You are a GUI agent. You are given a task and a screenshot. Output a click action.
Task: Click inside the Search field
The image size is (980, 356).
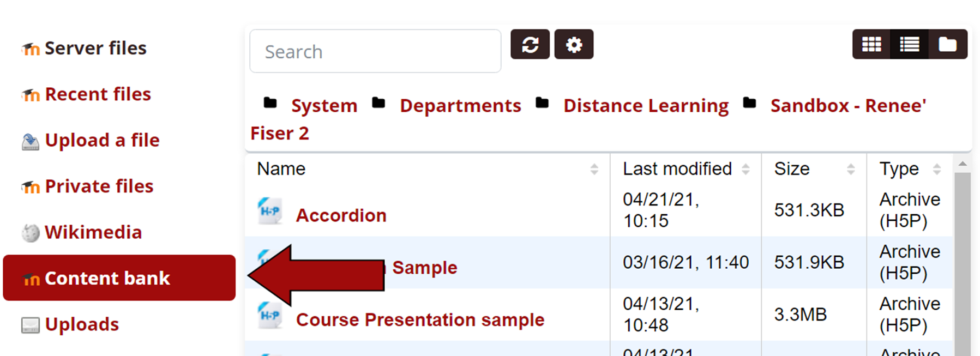click(x=375, y=51)
